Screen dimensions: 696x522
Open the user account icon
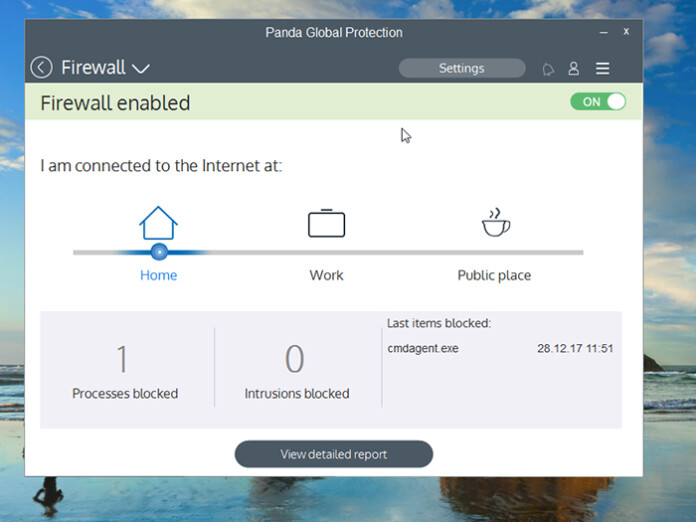[x=573, y=68]
